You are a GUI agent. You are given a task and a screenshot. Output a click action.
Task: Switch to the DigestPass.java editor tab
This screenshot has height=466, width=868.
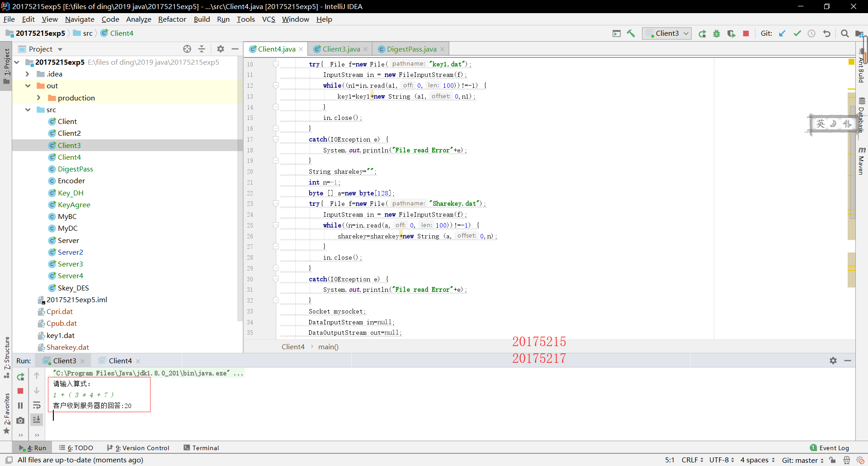411,49
